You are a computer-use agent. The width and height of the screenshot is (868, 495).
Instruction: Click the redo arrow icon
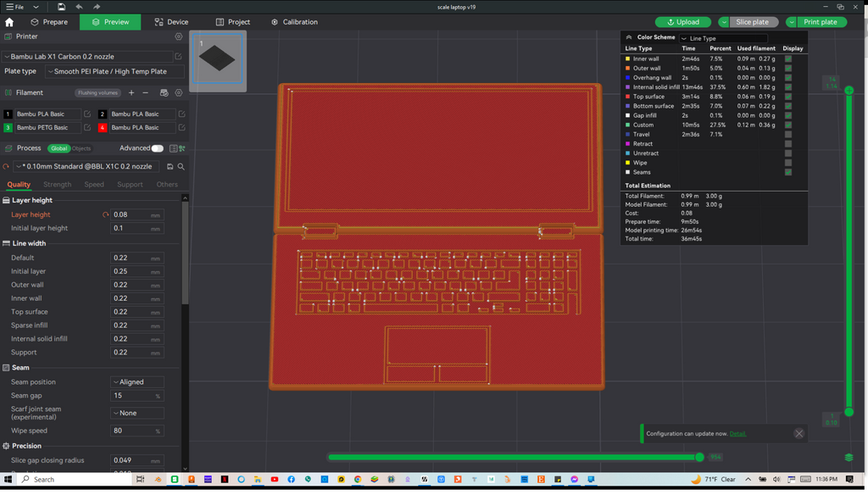coord(97,7)
